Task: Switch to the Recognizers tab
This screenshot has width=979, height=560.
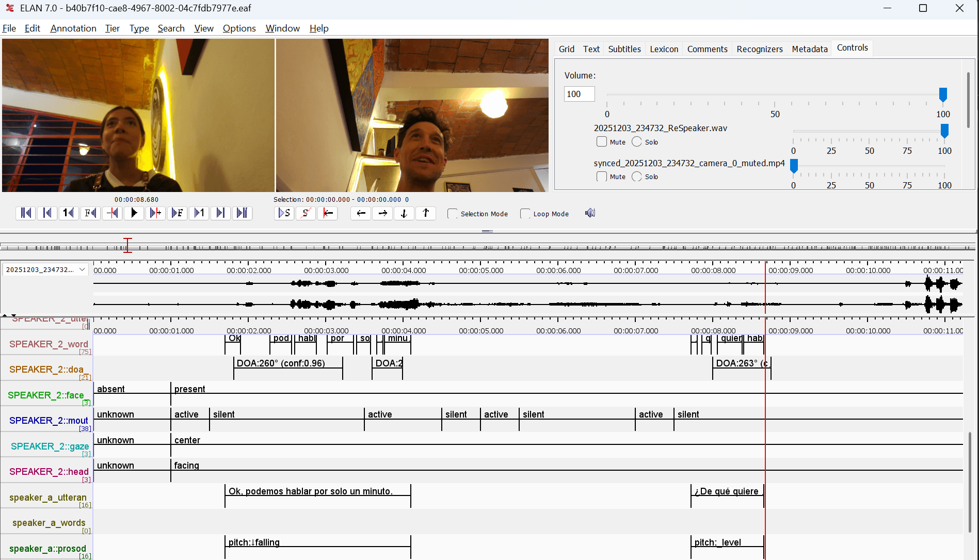Action: click(x=760, y=49)
